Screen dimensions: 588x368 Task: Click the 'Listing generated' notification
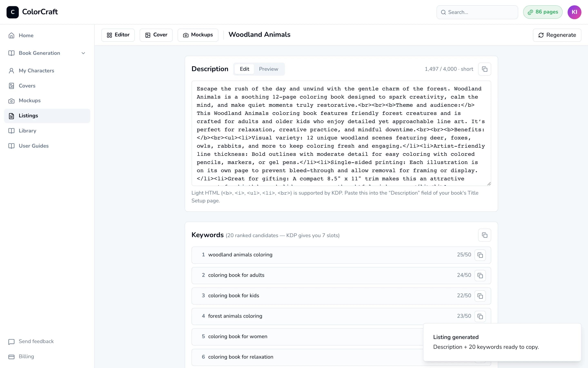[x=502, y=342]
